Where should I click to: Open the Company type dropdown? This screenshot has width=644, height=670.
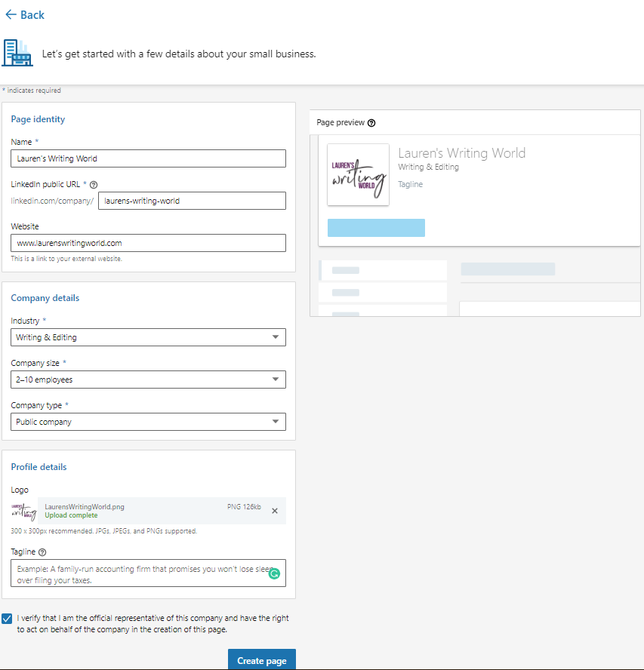click(149, 422)
